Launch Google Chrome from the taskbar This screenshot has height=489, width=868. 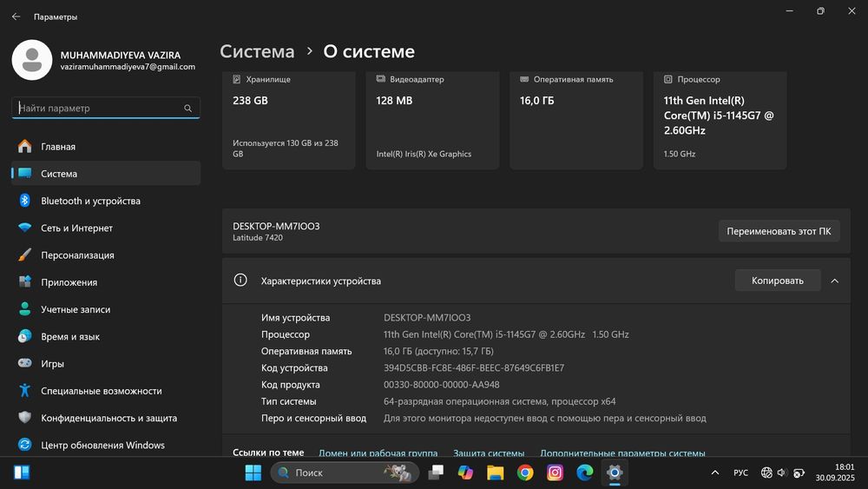click(x=525, y=472)
